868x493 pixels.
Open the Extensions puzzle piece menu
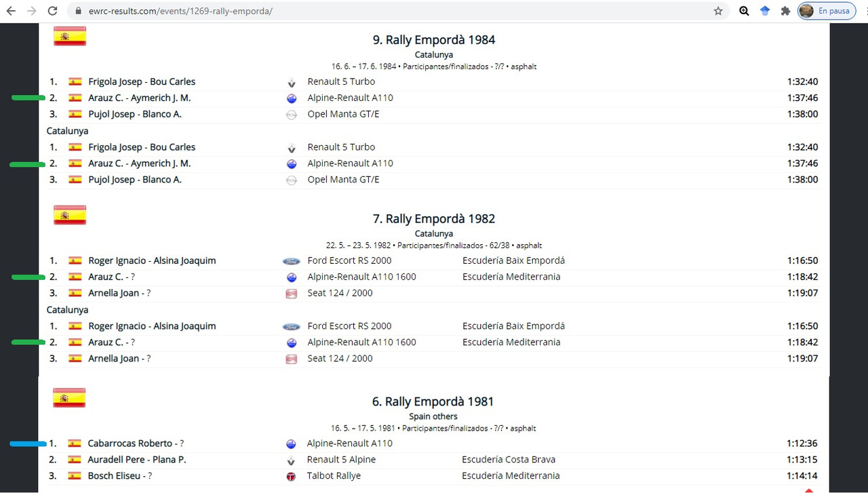coord(785,11)
